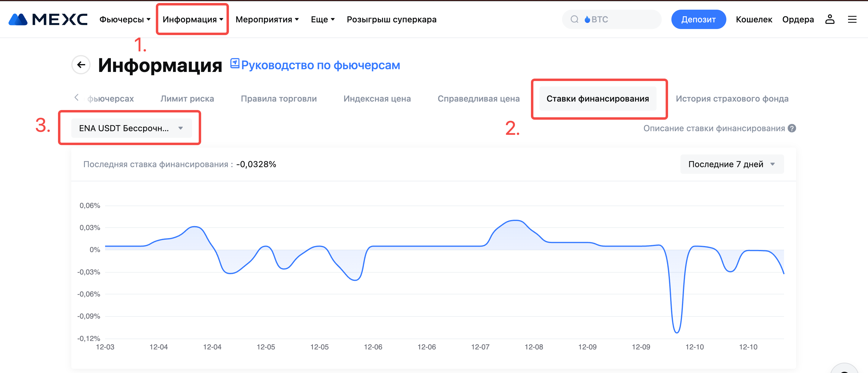Click the back arrow button next to Информация
Screen dimensions: 868x373
tap(81, 65)
